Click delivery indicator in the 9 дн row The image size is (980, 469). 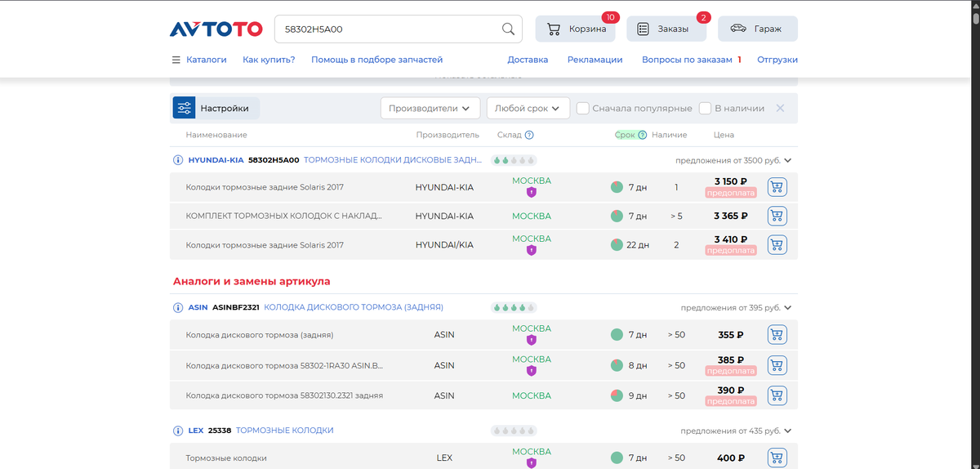pyautogui.click(x=617, y=395)
